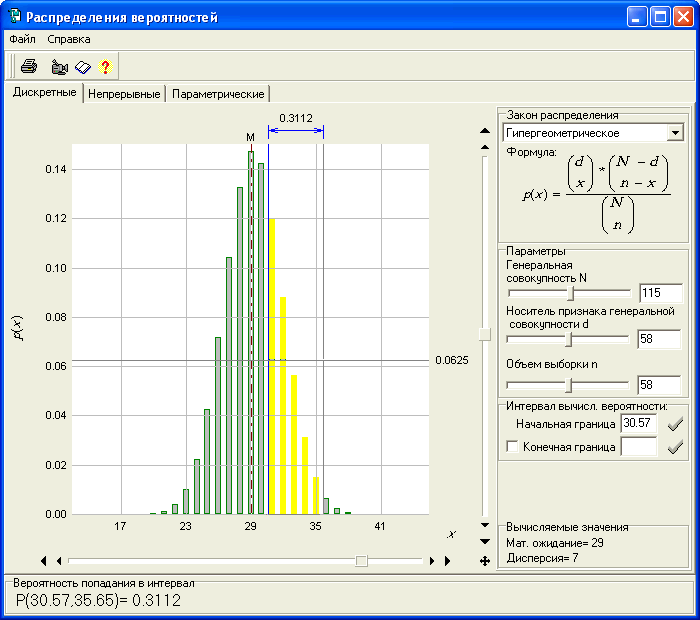Click the empty Конечная граница input field
The image size is (700, 620).
pyautogui.click(x=639, y=446)
